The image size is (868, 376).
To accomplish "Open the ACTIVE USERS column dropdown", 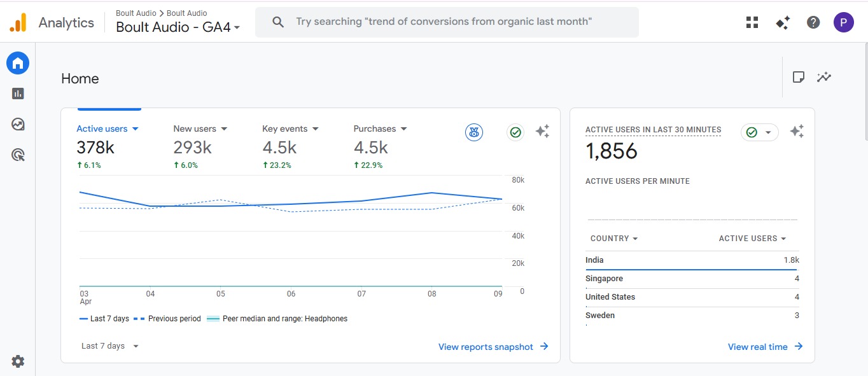I will [x=753, y=239].
